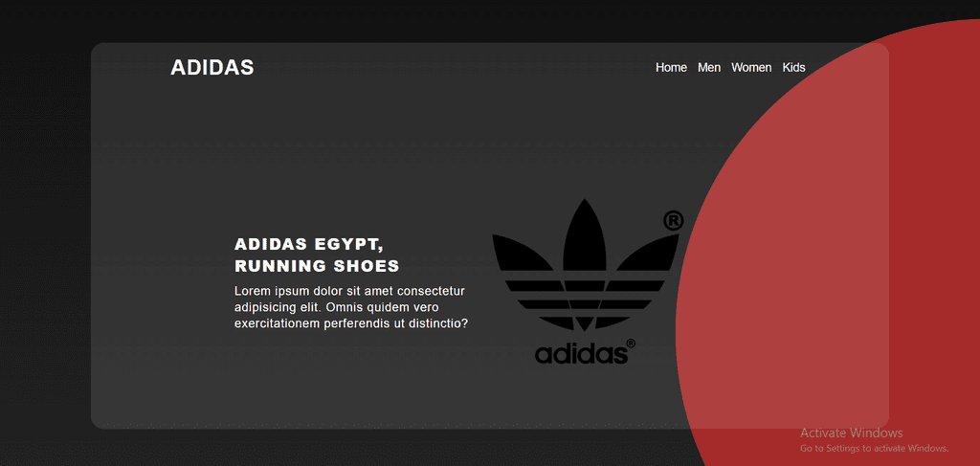Click the lowercase adidas wordmark under logo
This screenshot has width=980, height=466.
581,353
